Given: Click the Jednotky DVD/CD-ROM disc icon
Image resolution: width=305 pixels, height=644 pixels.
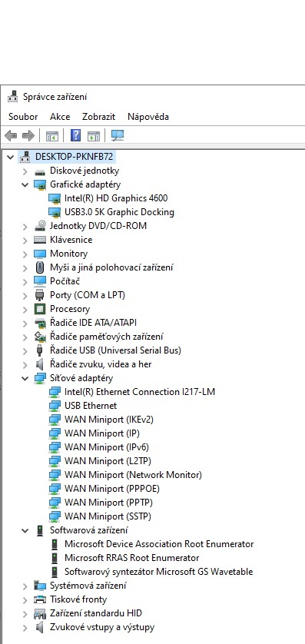Looking at the screenshot, I should pos(40,226).
